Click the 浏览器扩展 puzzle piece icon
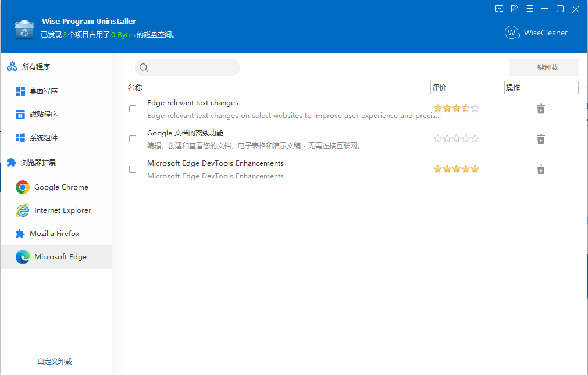 tap(12, 162)
